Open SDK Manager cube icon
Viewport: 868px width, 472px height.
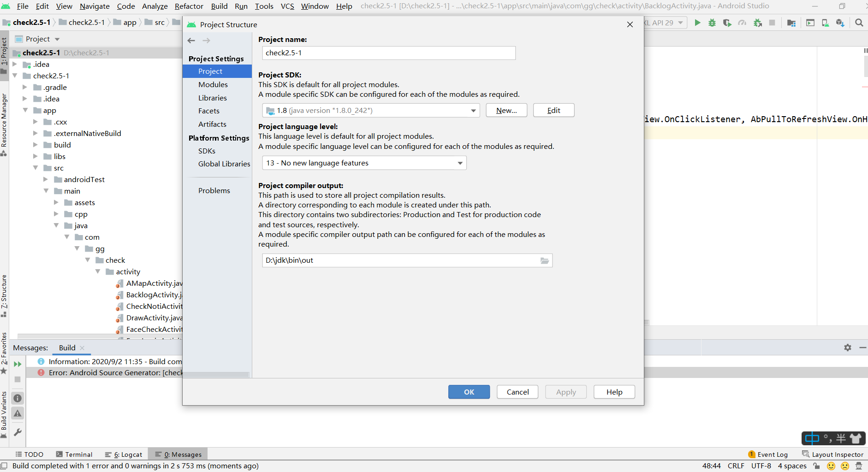840,23
